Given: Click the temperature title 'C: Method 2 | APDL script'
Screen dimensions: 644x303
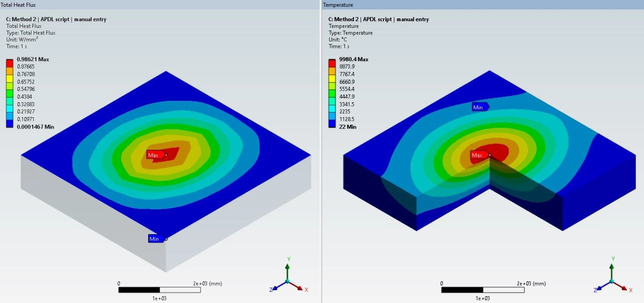Looking at the screenshot, I should pos(360,19).
